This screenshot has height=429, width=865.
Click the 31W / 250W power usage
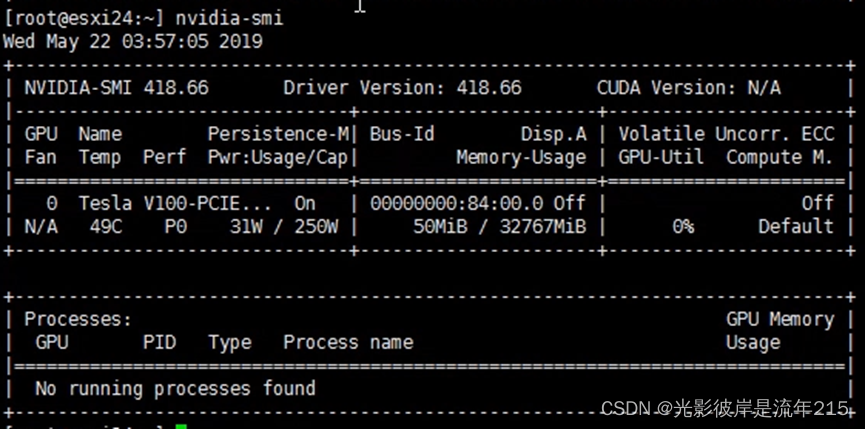284,227
